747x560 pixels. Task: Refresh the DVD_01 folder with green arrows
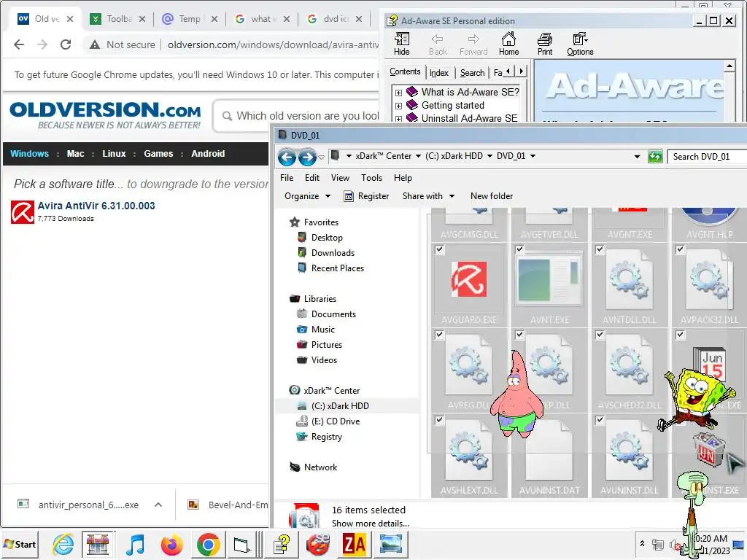point(655,156)
